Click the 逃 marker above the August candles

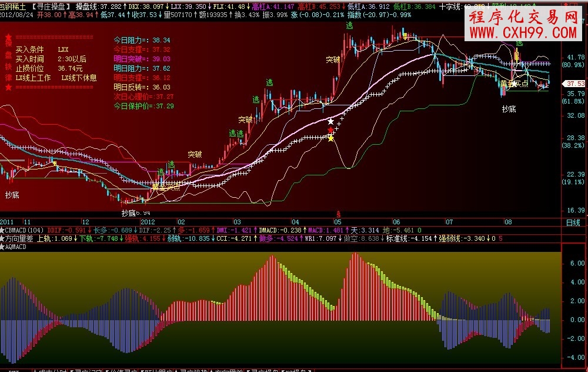click(x=520, y=42)
